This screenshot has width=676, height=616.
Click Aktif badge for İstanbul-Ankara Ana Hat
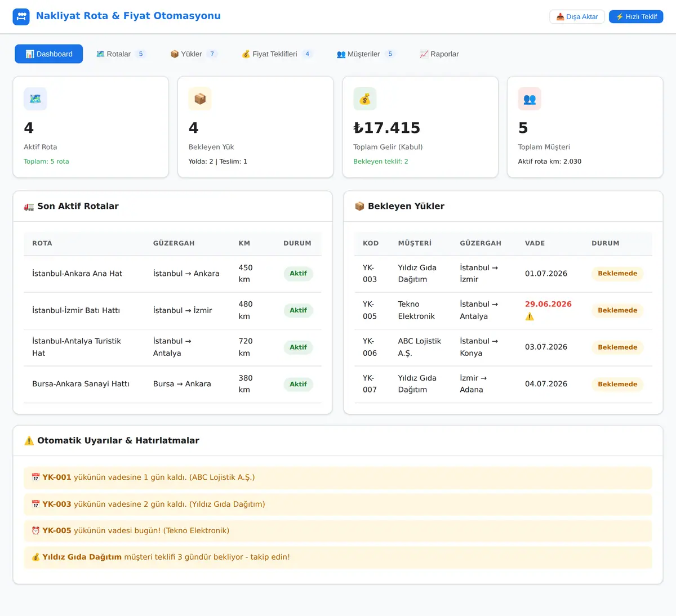298,274
